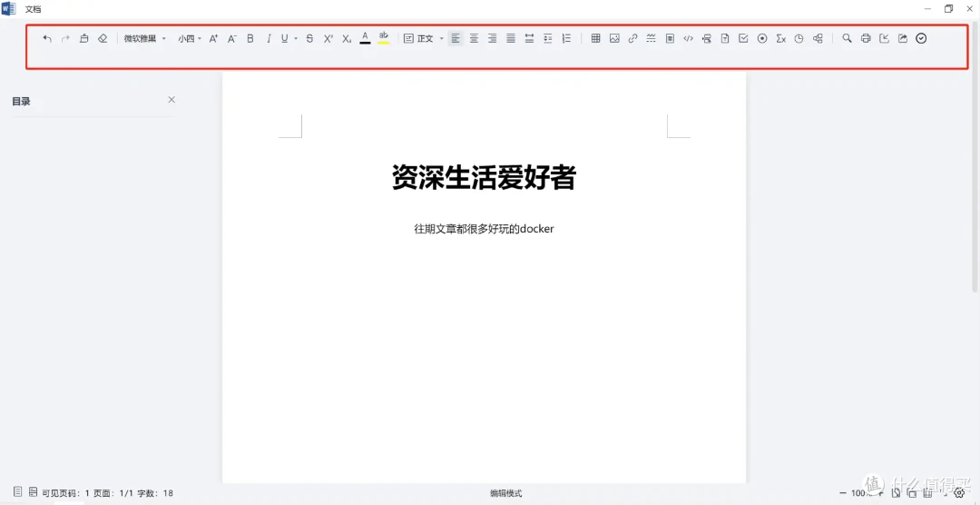Undo the last action

(x=47, y=39)
